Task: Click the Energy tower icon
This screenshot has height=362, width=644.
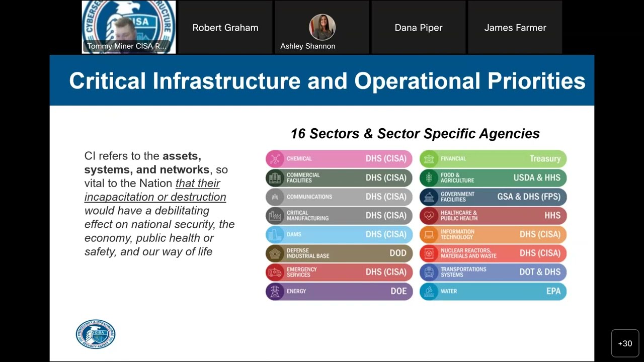Action: point(275,291)
